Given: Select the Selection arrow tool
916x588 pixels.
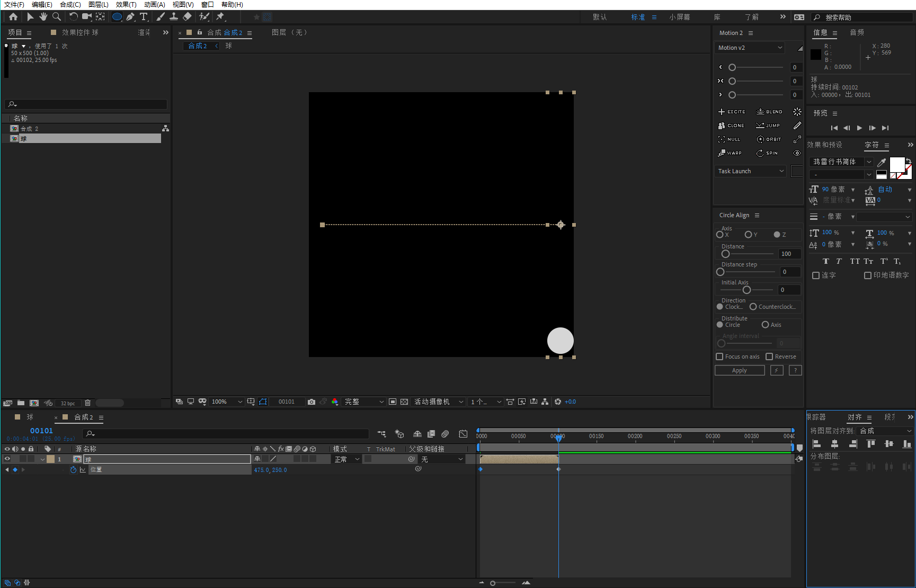Looking at the screenshot, I should [x=30, y=17].
